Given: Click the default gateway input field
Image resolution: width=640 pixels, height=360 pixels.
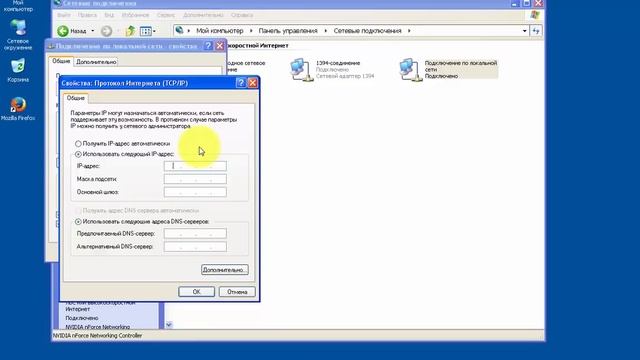Looking at the screenshot, I should pyautogui.click(x=195, y=192).
